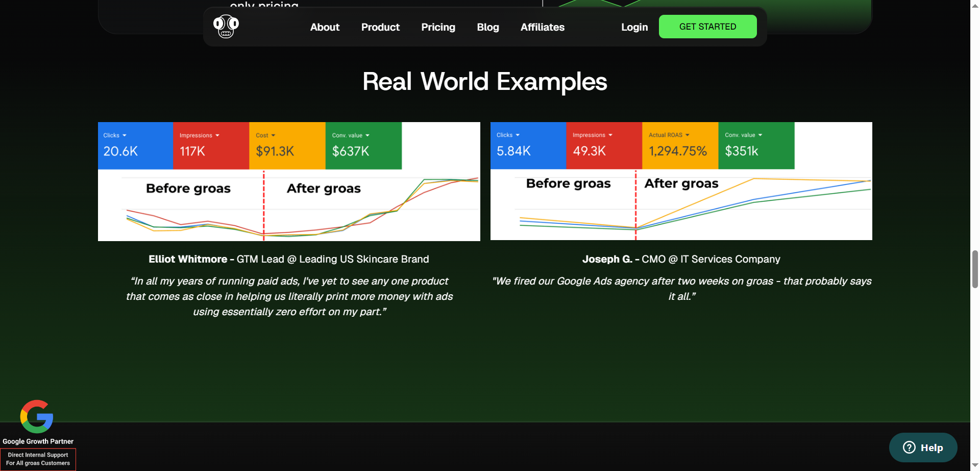This screenshot has width=980, height=471.
Task: Open the Help chat widget
Action: click(923, 448)
